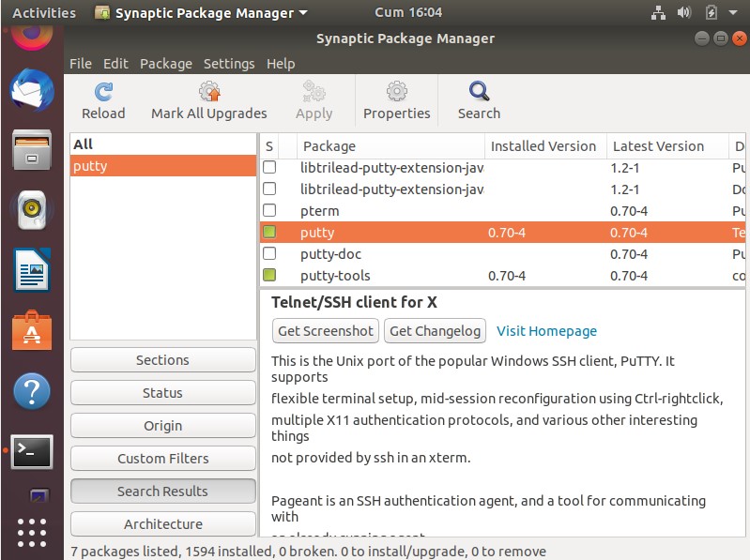Open Help question mark dock icon
This screenshot has height=560, width=750.
(32, 391)
